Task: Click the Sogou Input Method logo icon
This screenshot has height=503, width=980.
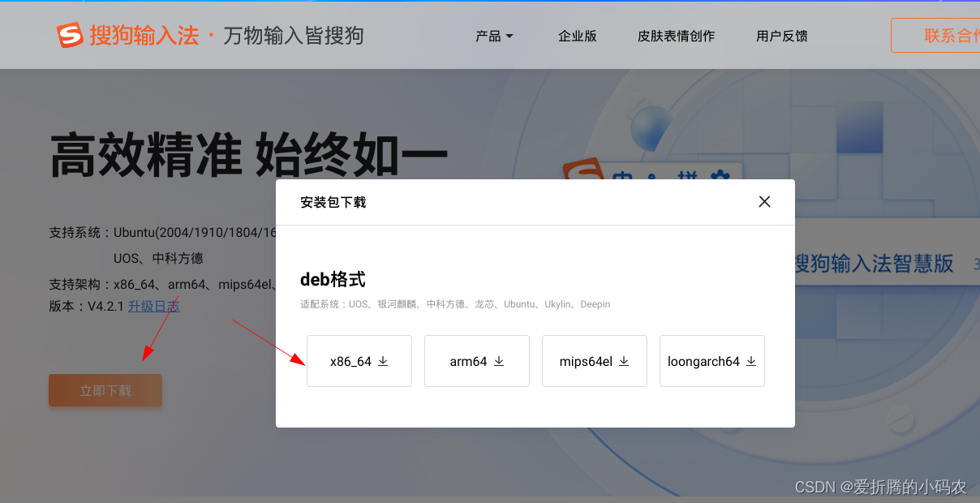Action: tap(69, 35)
